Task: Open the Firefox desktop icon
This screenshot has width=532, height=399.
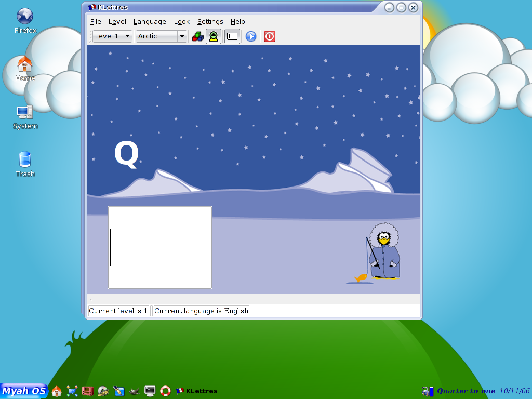Action: pyautogui.click(x=25, y=20)
